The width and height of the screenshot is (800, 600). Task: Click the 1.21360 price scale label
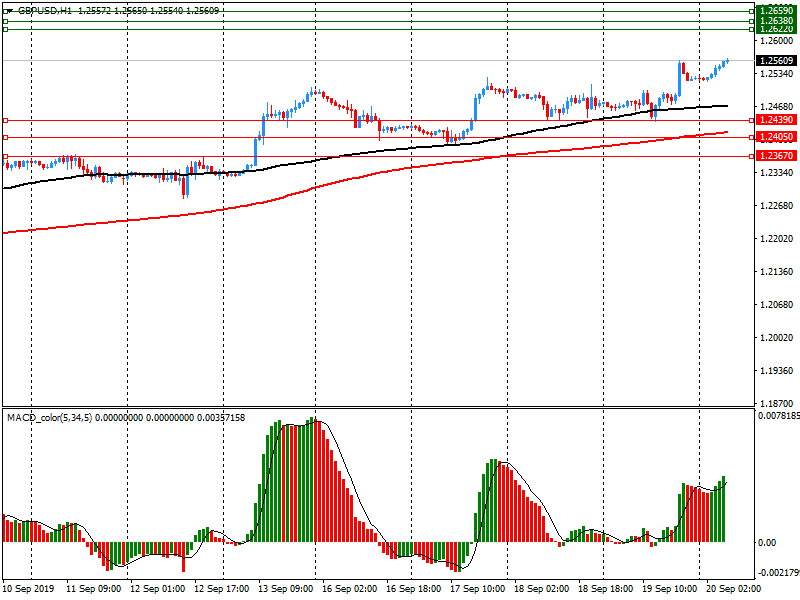(777, 271)
